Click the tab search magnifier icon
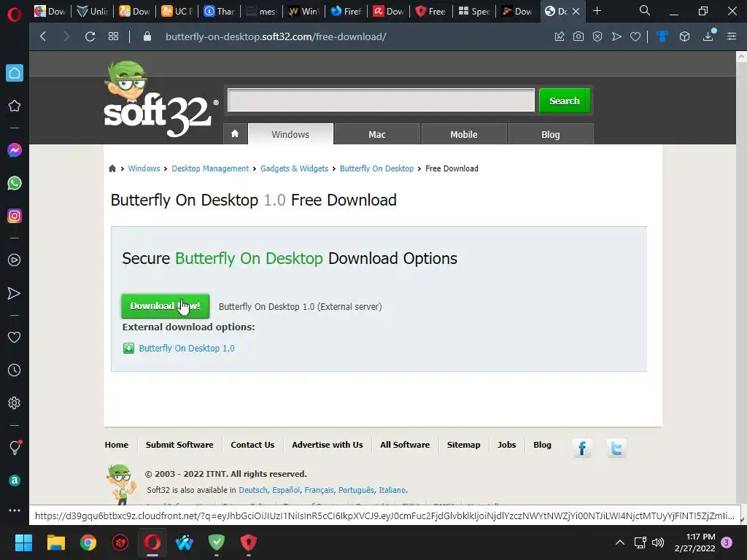 pos(645,10)
